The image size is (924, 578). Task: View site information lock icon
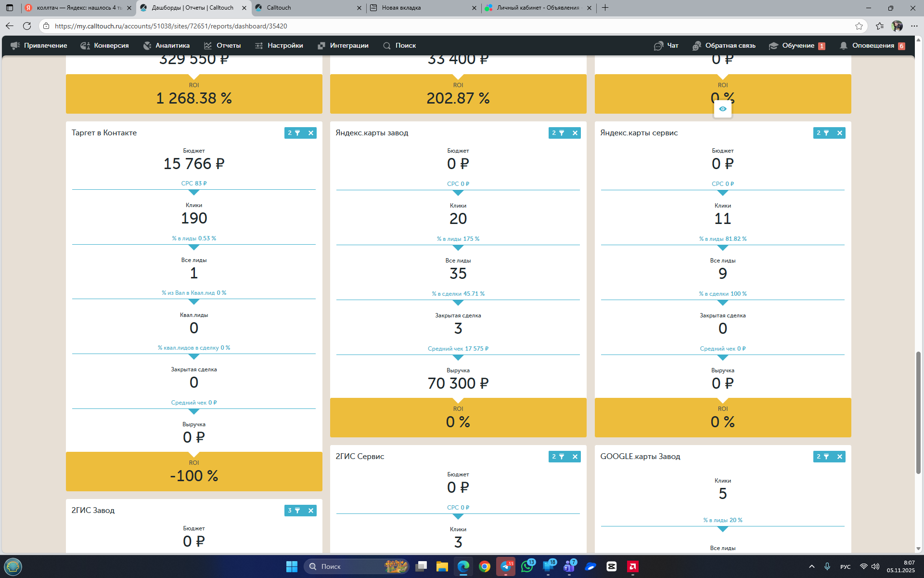pyautogui.click(x=46, y=26)
